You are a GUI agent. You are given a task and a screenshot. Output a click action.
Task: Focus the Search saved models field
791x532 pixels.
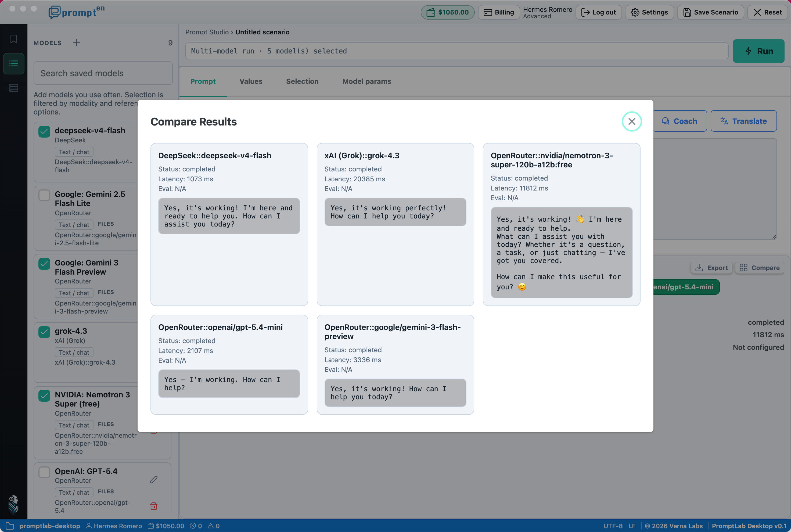[103, 73]
